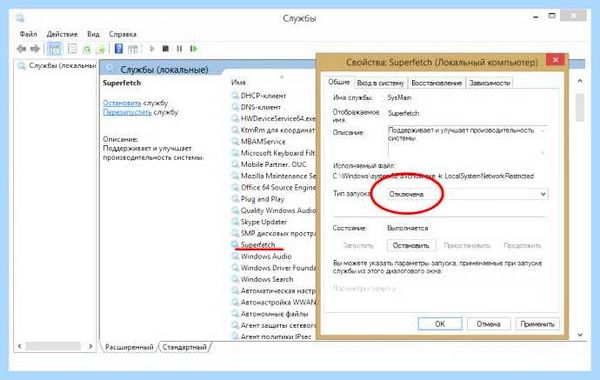Viewport: 600px width, 380px height.
Task: Select the Автонастройка WWAN service row
Action: click(x=273, y=302)
